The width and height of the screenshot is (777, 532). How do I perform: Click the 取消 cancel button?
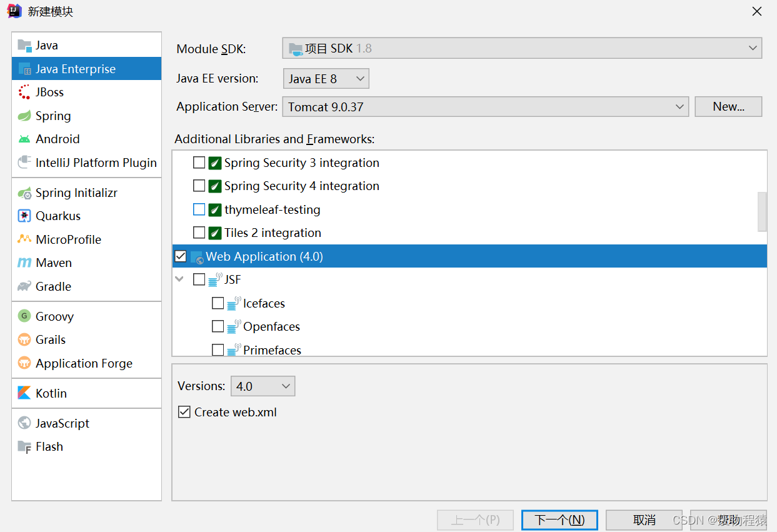point(644,520)
